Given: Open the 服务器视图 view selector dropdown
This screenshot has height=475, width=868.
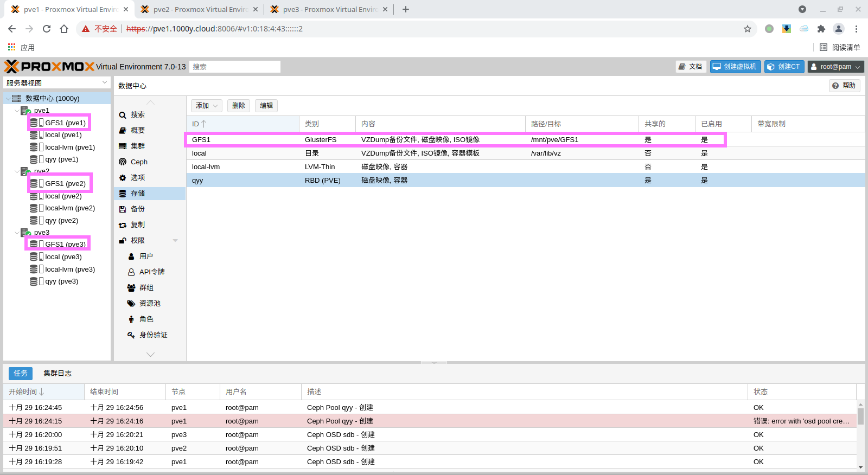Looking at the screenshot, I should (x=57, y=83).
